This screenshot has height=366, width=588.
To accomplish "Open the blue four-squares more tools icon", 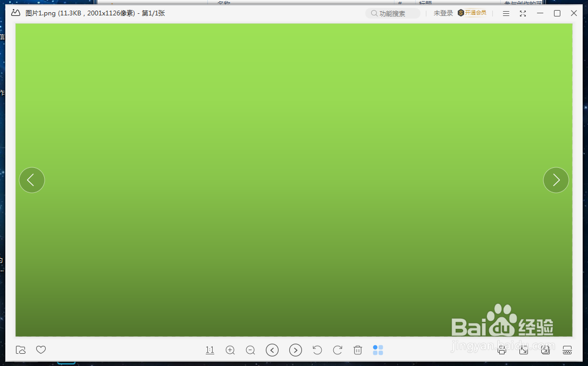I will [x=378, y=350].
